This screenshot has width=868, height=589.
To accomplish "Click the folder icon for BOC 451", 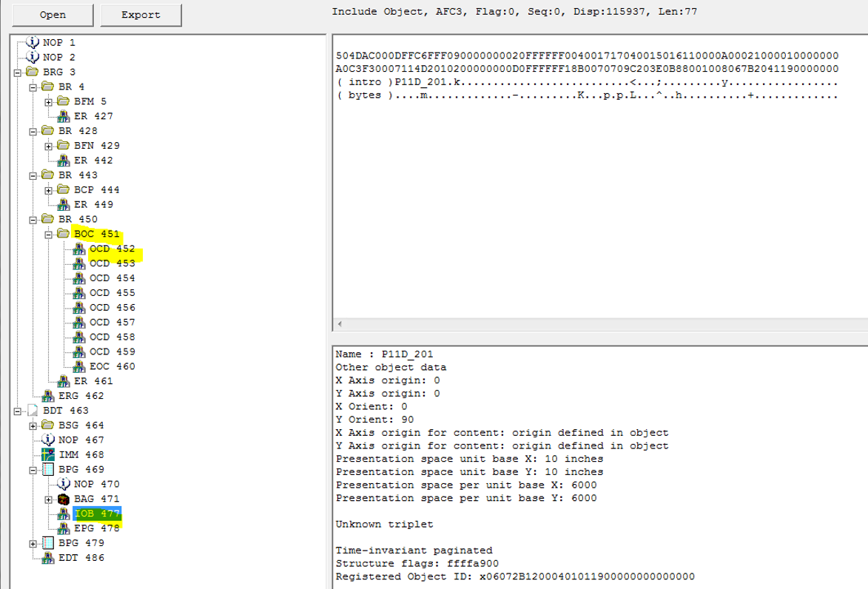I will (64, 234).
